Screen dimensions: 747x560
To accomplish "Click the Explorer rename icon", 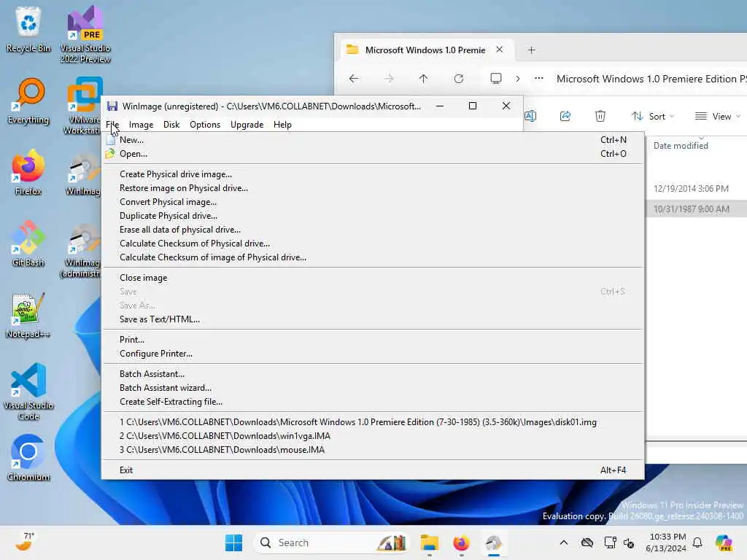I will click(530, 116).
